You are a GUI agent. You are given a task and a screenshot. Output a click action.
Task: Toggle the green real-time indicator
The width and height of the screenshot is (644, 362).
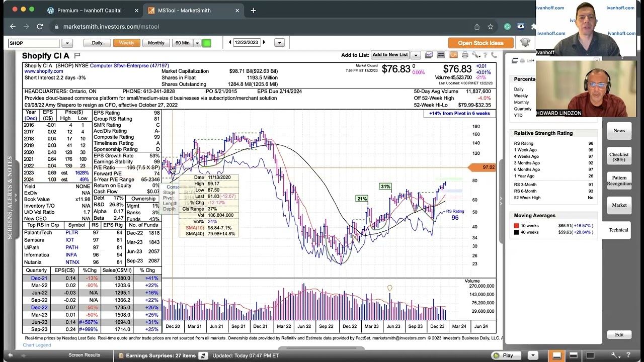tap(206, 43)
